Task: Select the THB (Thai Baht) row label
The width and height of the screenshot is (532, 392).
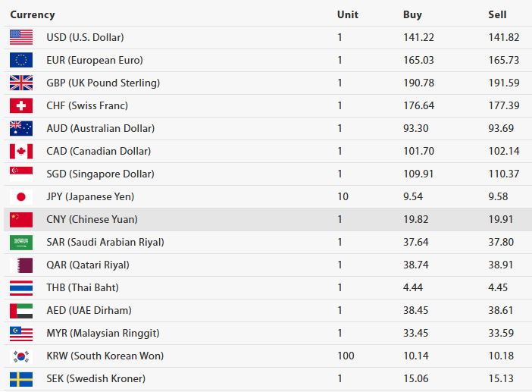Action: [x=83, y=287]
